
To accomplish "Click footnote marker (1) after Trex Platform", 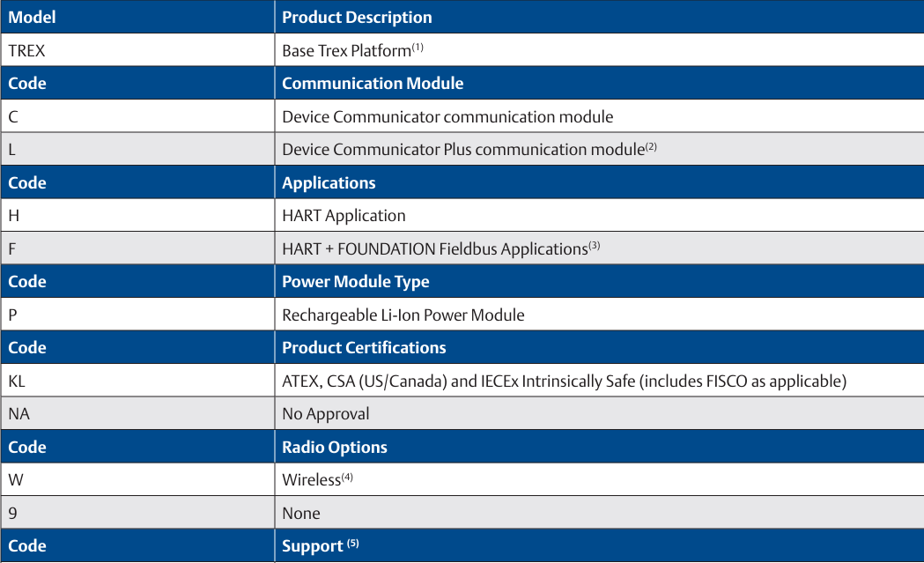I will click(418, 48).
